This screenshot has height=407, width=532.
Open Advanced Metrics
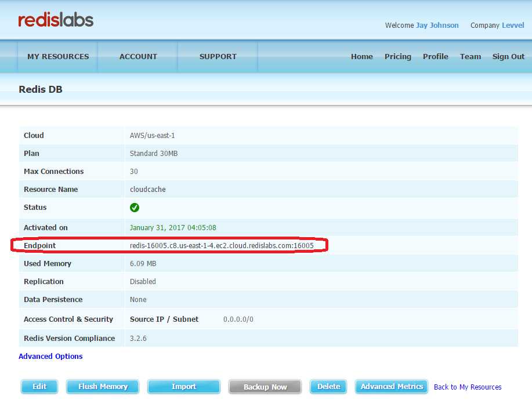click(x=392, y=387)
